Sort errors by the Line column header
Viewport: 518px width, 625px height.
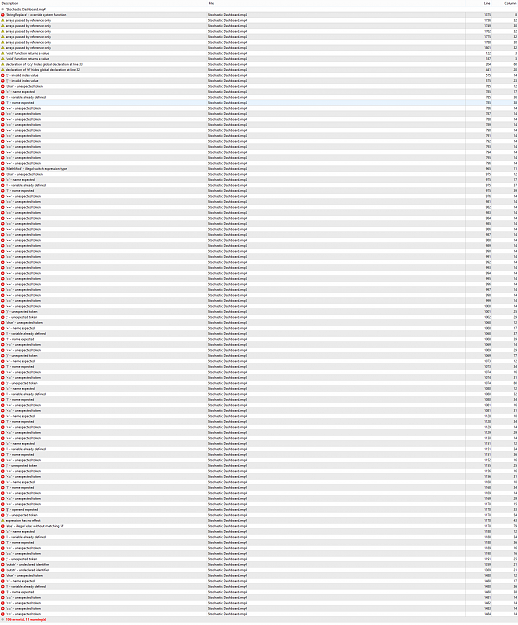coord(487,3)
